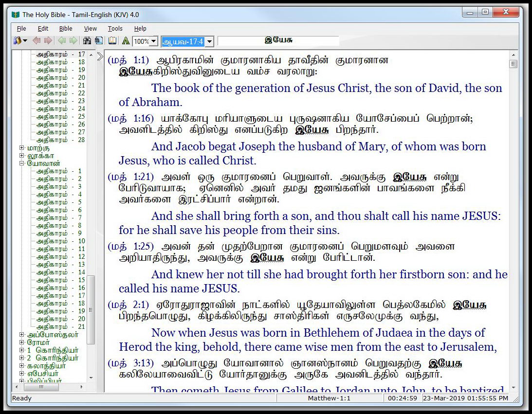Open the Tools menu

(x=115, y=29)
